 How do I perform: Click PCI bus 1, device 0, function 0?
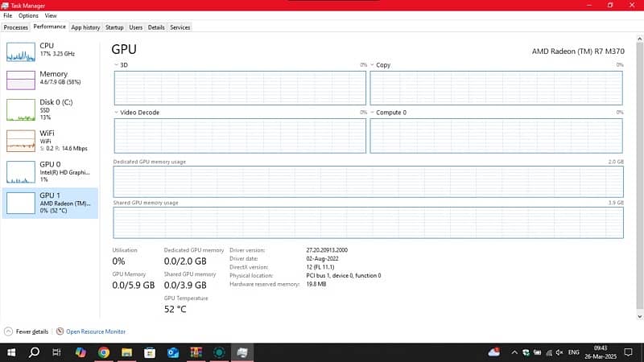(x=344, y=275)
